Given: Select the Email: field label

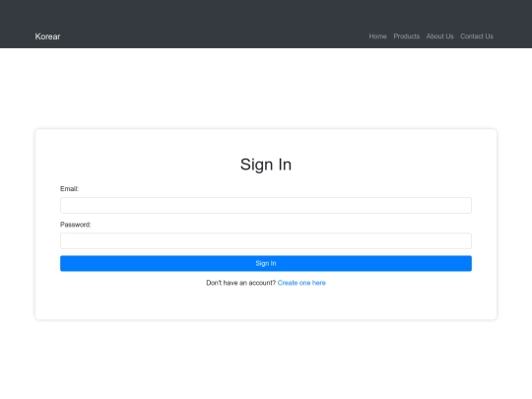Looking at the screenshot, I should (69, 188).
